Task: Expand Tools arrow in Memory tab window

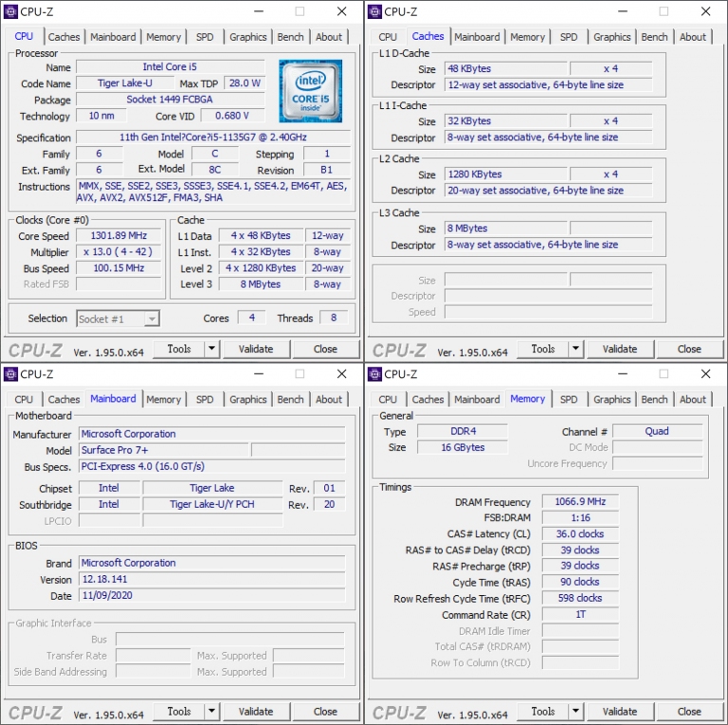Action: 575,711
